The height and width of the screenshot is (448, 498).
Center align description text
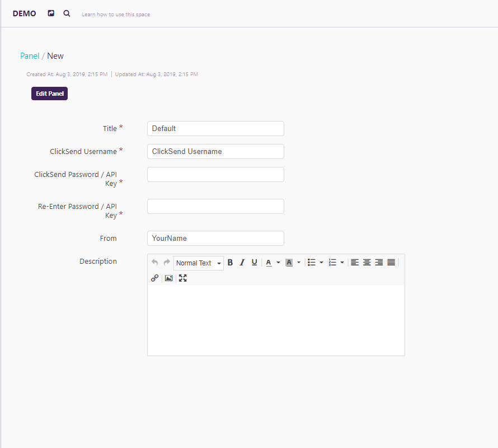point(367,262)
